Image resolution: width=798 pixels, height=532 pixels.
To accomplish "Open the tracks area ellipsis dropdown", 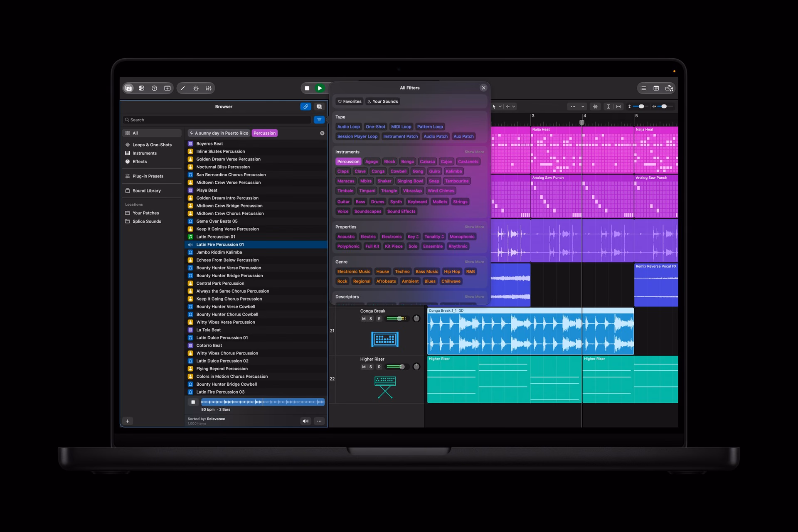I will pos(577,107).
